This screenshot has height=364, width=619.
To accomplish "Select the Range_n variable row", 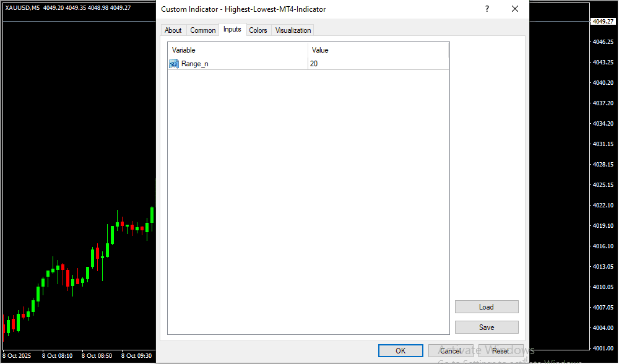I will click(x=195, y=64).
